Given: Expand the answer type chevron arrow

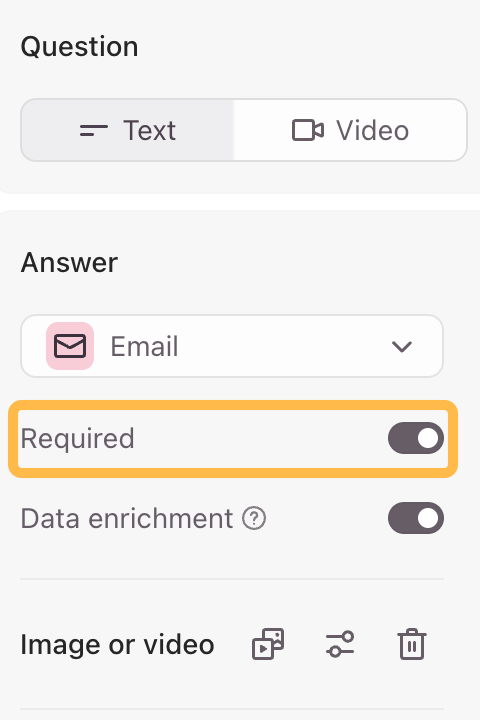Looking at the screenshot, I should 402,346.
